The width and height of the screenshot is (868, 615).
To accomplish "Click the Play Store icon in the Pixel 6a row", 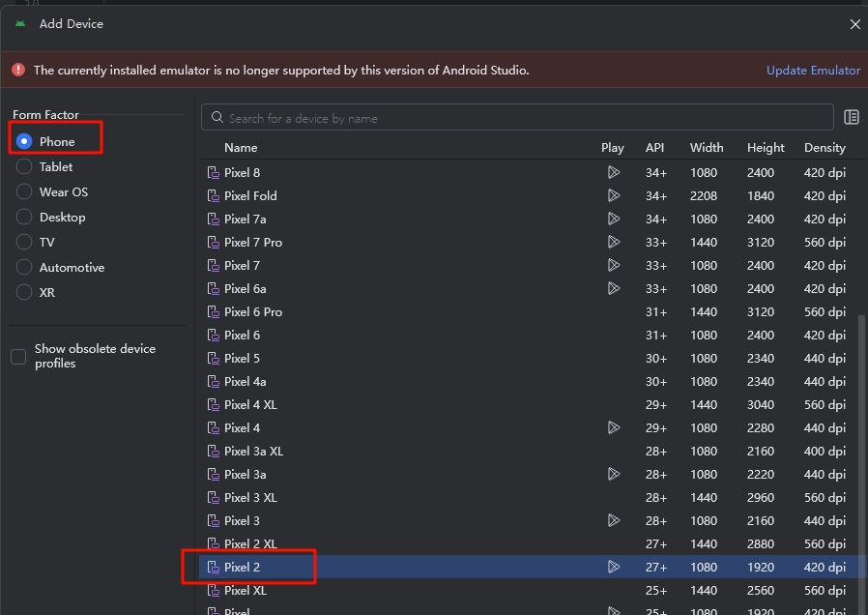I will (614, 289).
